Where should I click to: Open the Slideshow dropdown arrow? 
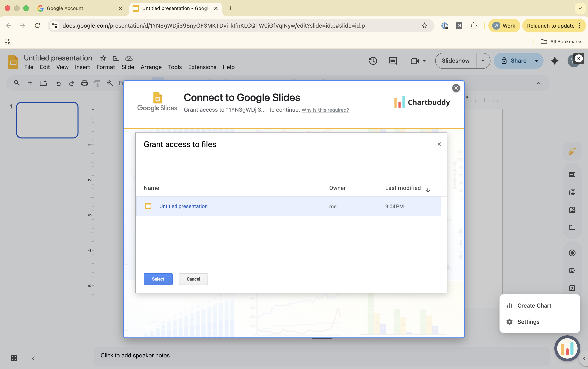coord(483,61)
